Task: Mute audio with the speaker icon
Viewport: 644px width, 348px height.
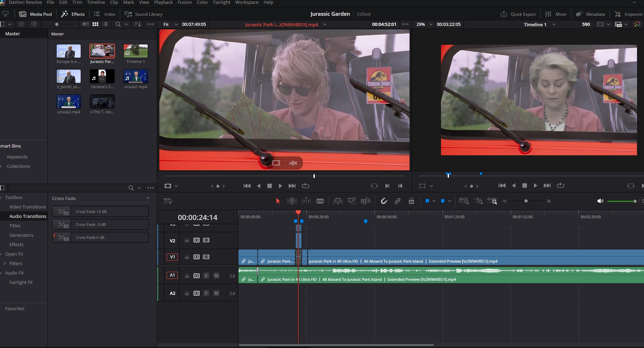Action: (x=600, y=201)
